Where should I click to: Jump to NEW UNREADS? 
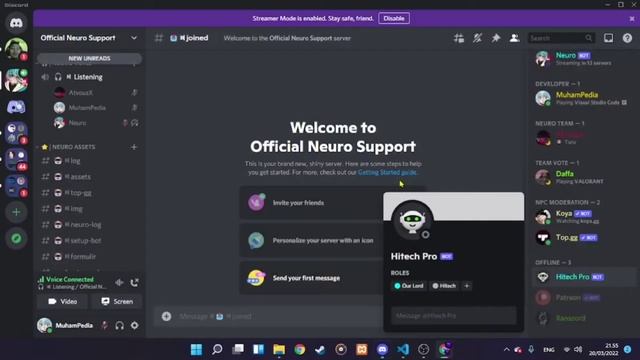[x=89, y=58]
